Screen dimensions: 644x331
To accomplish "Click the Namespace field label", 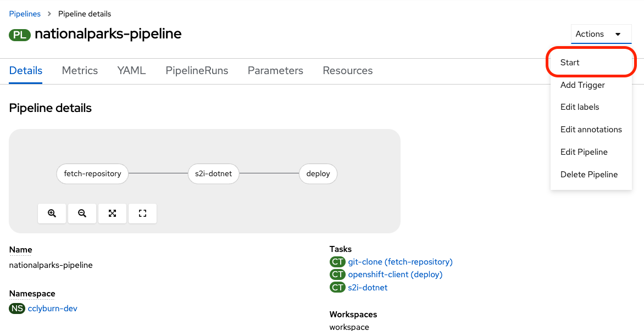I will pyautogui.click(x=32, y=294).
